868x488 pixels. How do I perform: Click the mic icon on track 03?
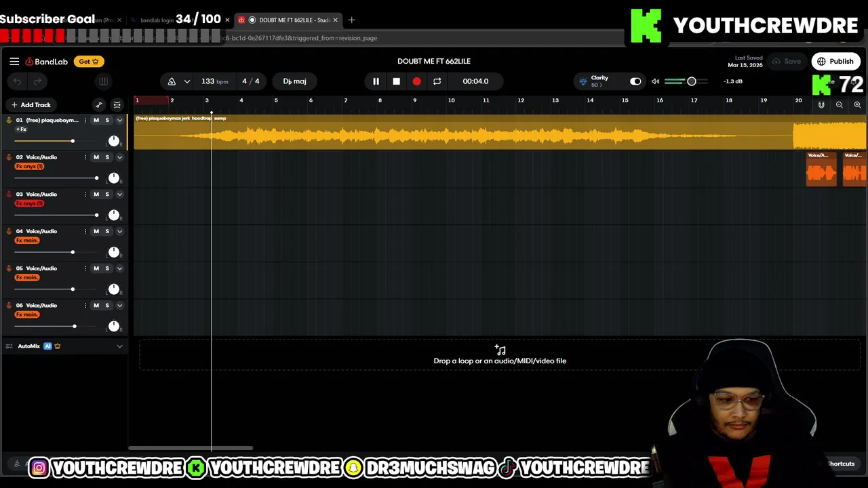(x=9, y=195)
